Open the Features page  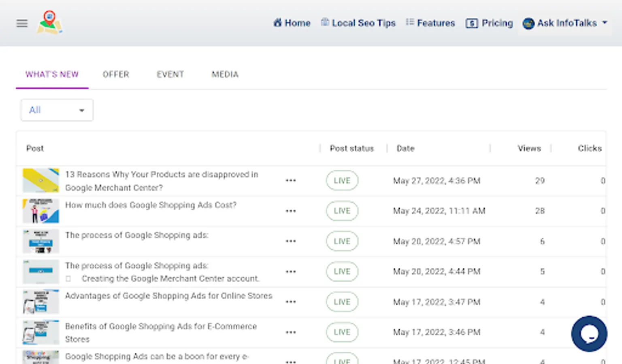tap(430, 23)
